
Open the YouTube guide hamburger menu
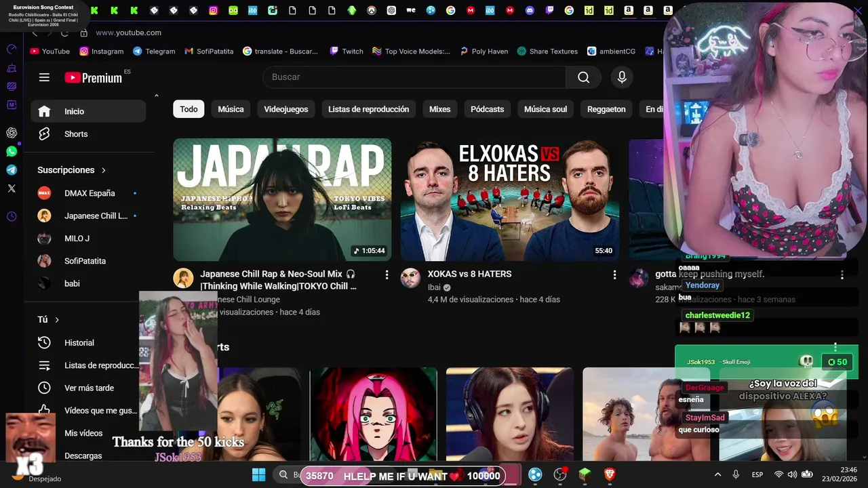(44, 77)
